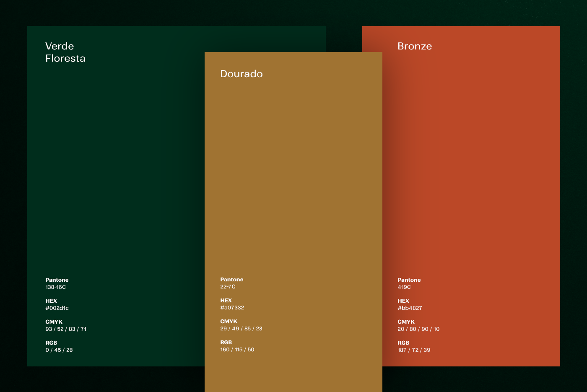
Task: Click the Pantone label on Dourado card
Action: [x=232, y=280]
